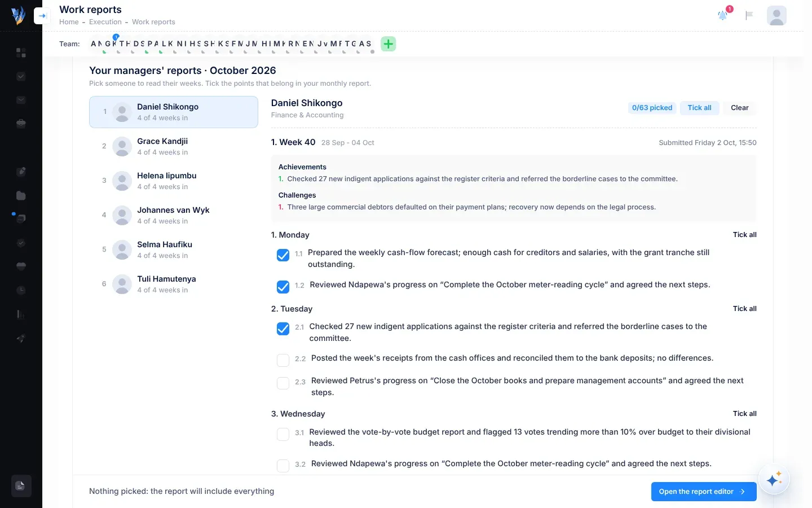The height and width of the screenshot is (508, 812).
Task: Untick item 2.1 indigent applications
Action: (283, 329)
